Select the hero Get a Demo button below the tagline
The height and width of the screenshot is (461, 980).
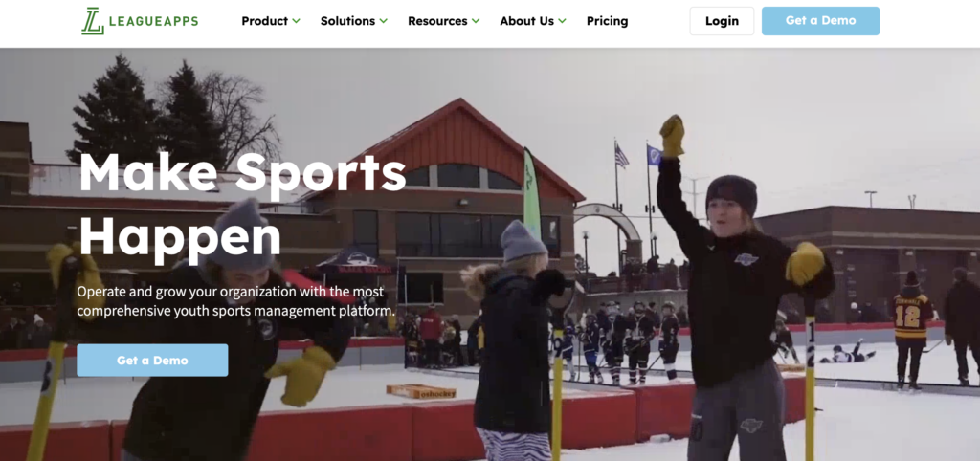point(152,361)
